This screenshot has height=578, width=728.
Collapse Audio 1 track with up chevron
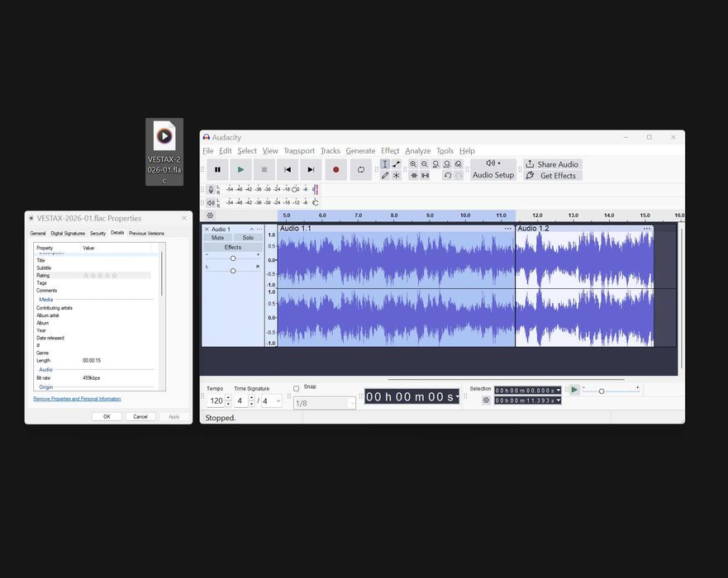(x=252, y=230)
